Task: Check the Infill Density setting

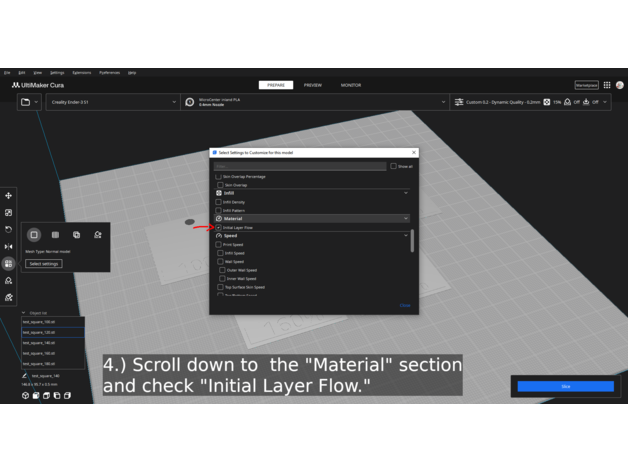Action: 219,202
